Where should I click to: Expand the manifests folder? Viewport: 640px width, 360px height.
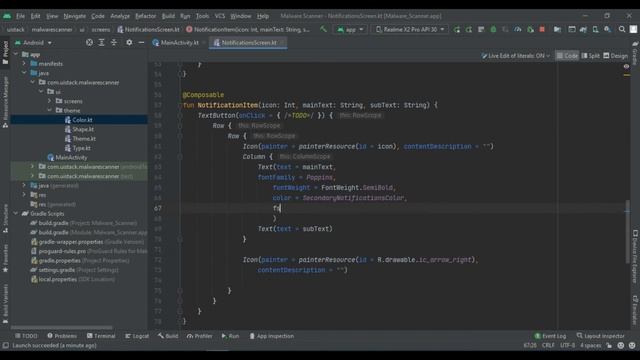tap(24, 63)
